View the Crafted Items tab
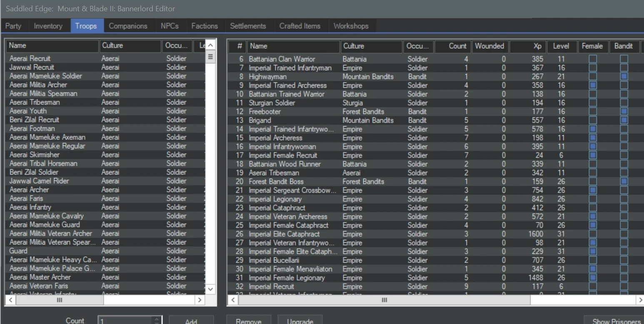The image size is (644, 324). coord(300,26)
